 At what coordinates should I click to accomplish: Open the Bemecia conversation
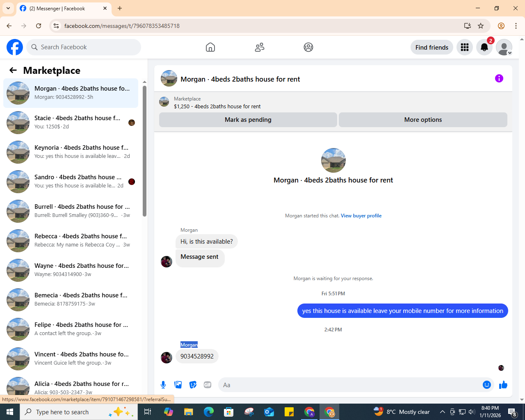[71, 300]
